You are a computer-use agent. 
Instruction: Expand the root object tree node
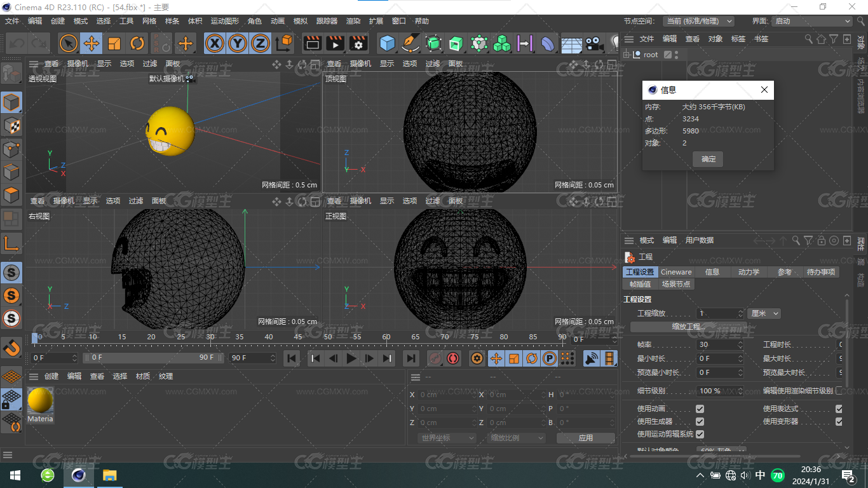tap(627, 55)
